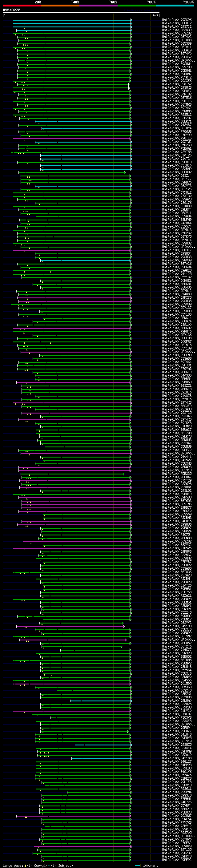The image size is (197, 868).
Task: Select the UniRef100_Q5DUH1 label
Action: (177, 71)
